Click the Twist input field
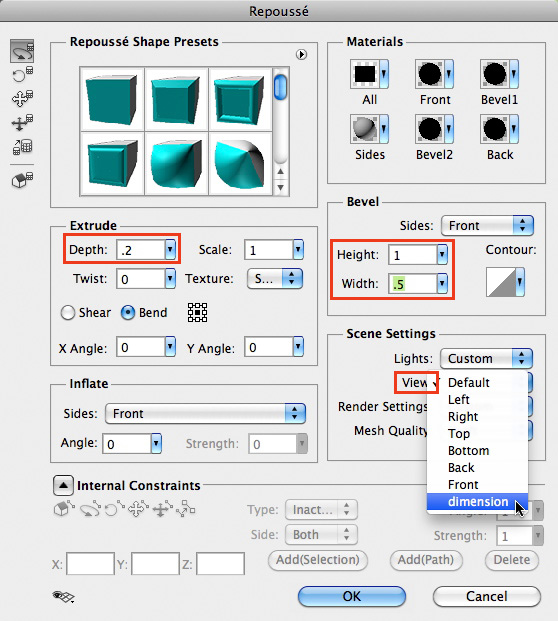Viewport: 558px width, 621px height. pyautogui.click(x=141, y=279)
